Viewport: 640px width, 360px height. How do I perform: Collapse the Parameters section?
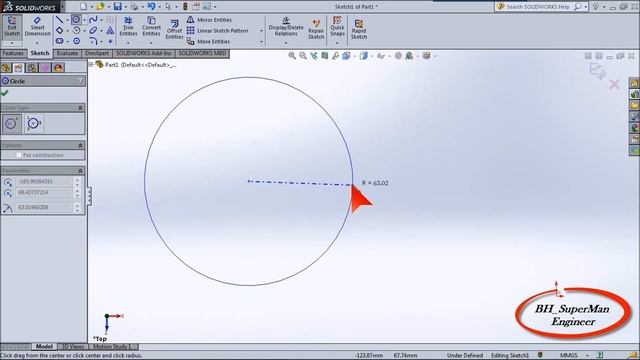[x=80, y=171]
